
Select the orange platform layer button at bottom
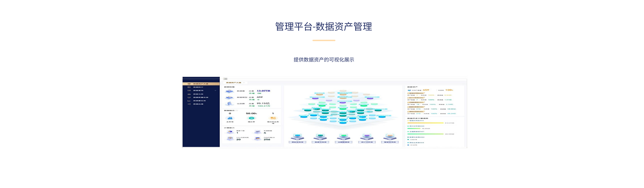coord(390,139)
